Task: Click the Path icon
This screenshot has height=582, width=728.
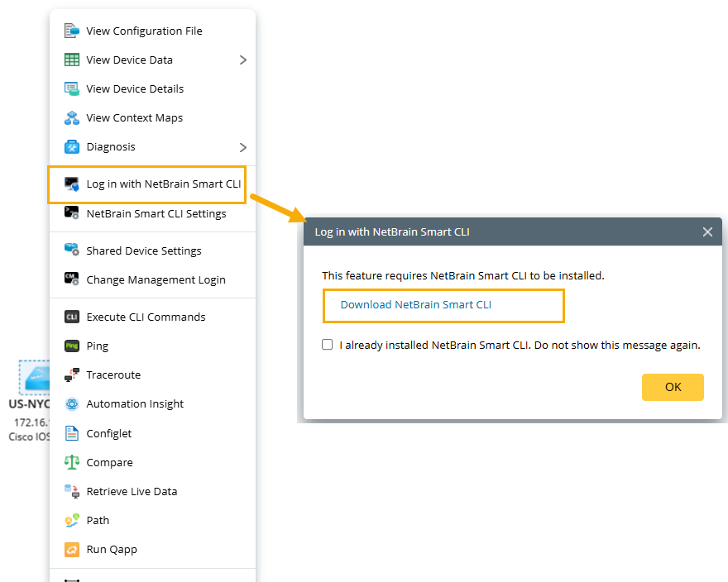Action: point(72,521)
